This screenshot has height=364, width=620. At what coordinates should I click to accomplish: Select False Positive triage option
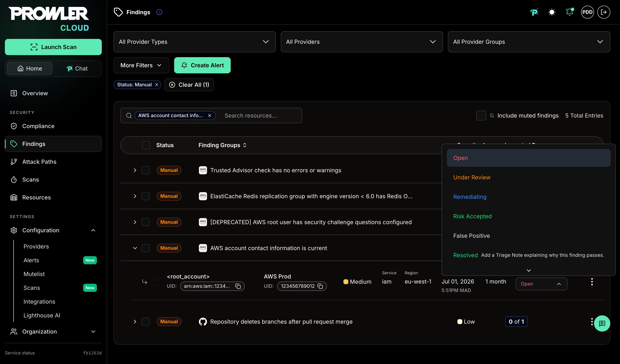pyautogui.click(x=529, y=236)
